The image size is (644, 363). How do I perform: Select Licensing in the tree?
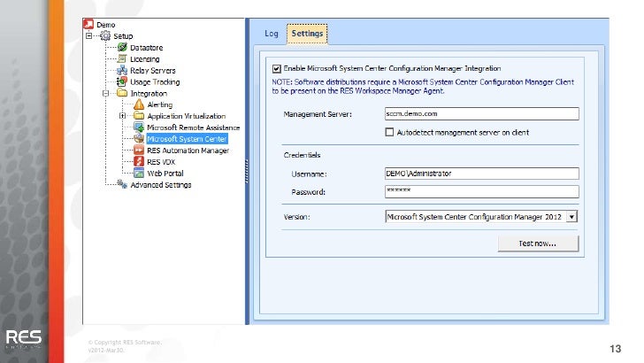(144, 59)
